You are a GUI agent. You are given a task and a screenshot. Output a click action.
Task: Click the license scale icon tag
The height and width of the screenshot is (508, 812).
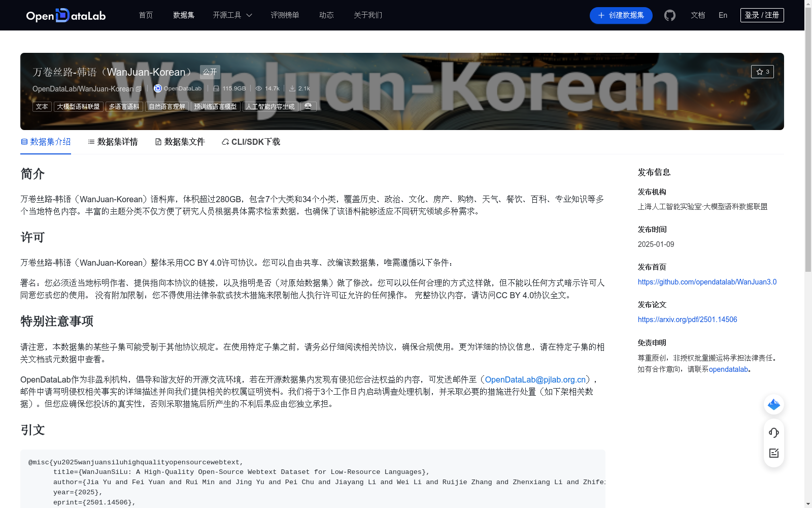pos(308,106)
